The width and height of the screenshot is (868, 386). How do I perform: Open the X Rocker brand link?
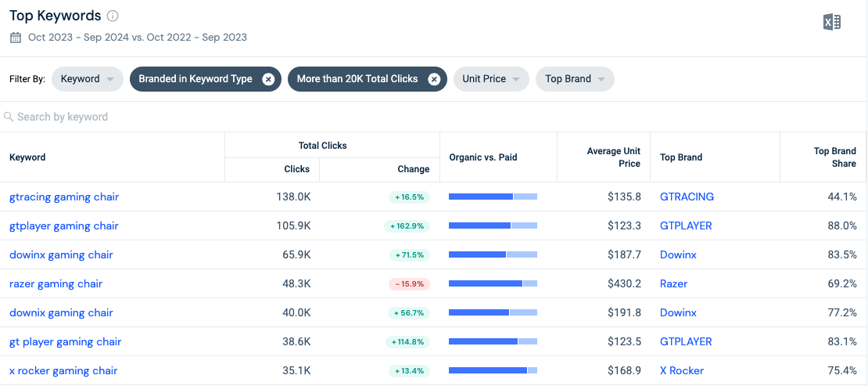pyautogui.click(x=681, y=370)
